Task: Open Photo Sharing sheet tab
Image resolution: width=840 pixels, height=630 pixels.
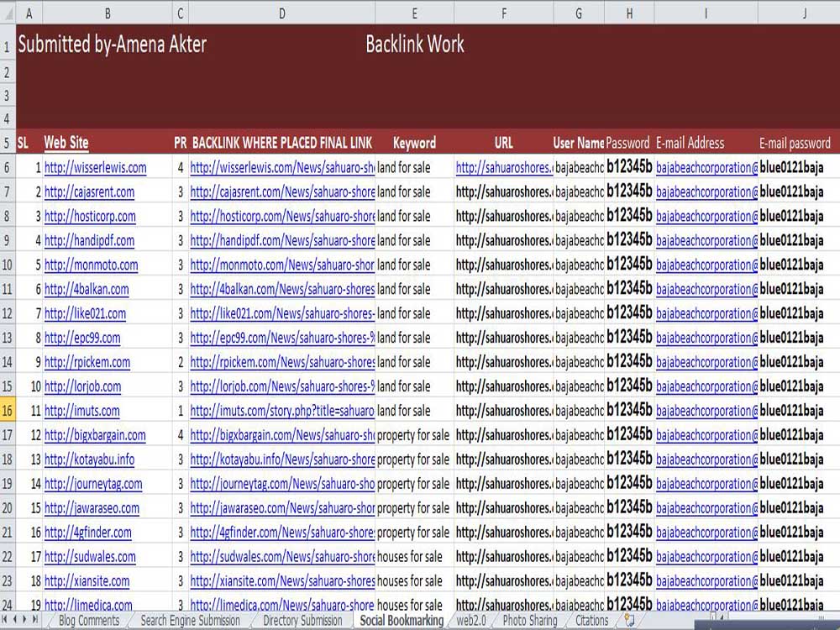Action: 530,621
